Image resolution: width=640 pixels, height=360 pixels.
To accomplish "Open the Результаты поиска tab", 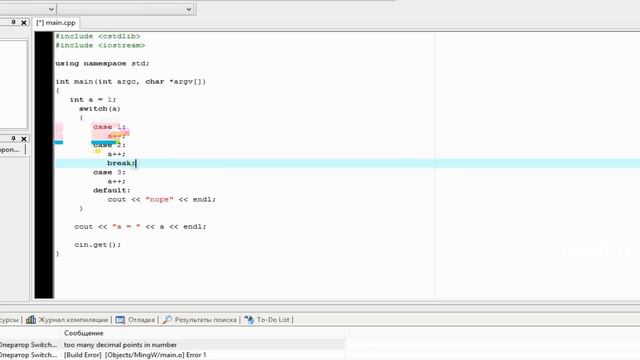I will pyautogui.click(x=205, y=320).
